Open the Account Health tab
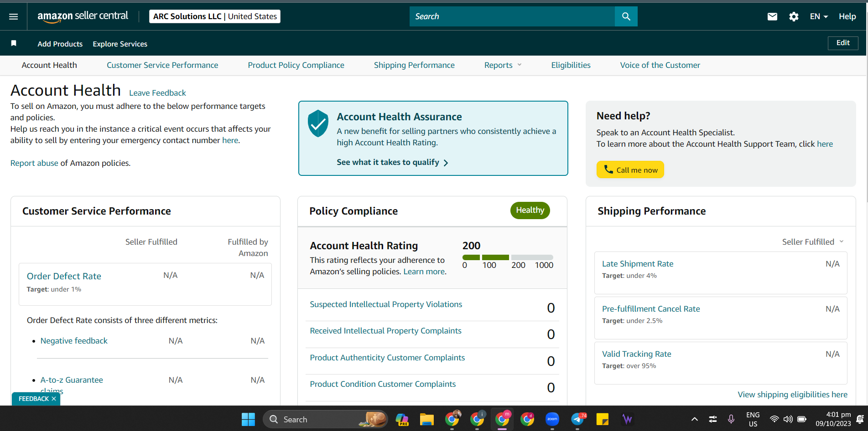 pyautogui.click(x=49, y=65)
